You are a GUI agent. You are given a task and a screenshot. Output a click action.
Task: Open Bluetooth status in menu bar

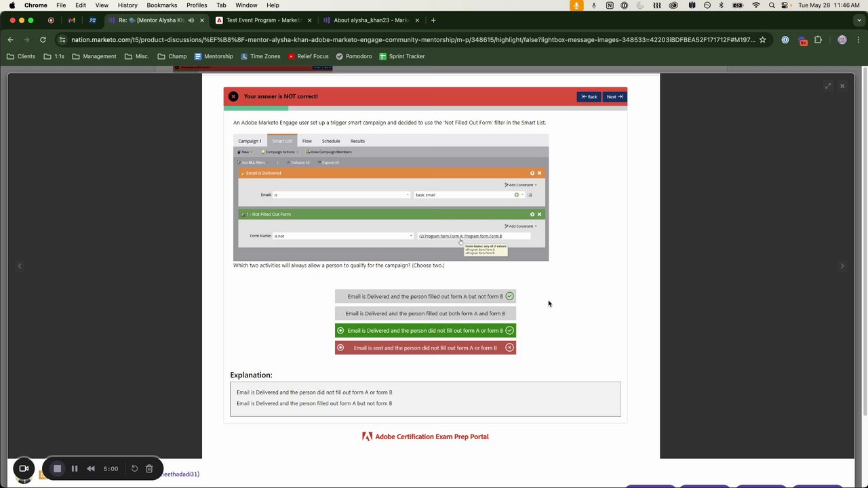coord(722,5)
